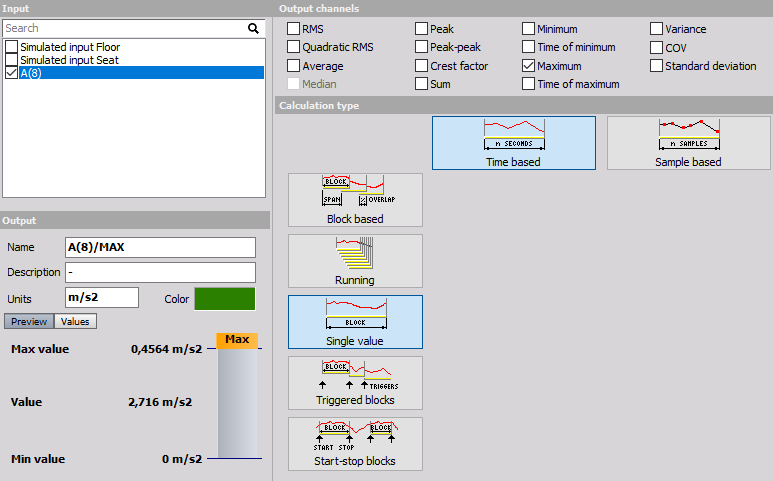
Task: Toggle Crest factor checkbox
Action: (x=421, y=66)
